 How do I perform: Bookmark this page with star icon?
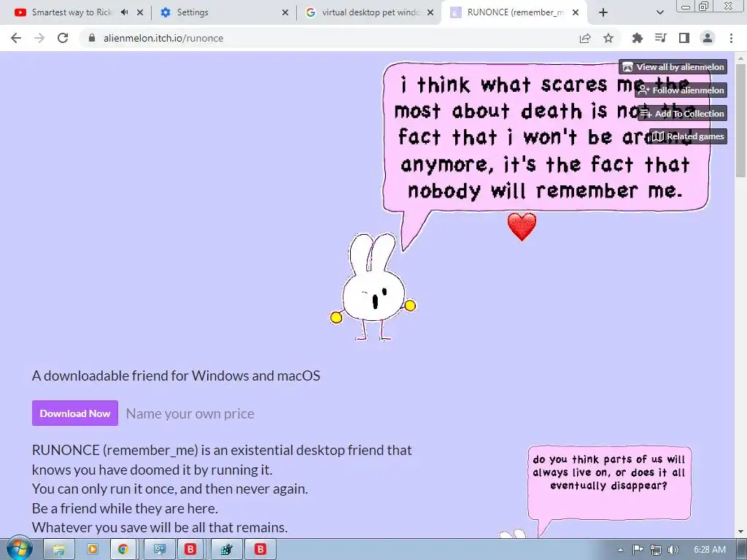coord(608,38)
